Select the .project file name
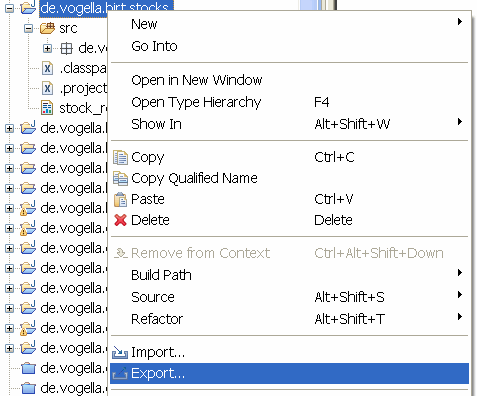This screenshot has height=396, width=477. point(84,88)
